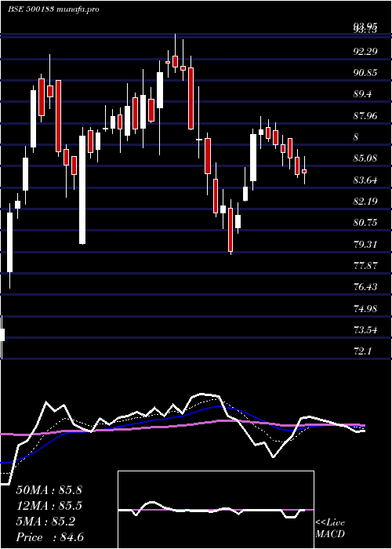Click the 'BSE 500188 munafa.pro' chart title
Image resolution: width=392 pixels, height=549 pixels.
(x=53, y=9)
